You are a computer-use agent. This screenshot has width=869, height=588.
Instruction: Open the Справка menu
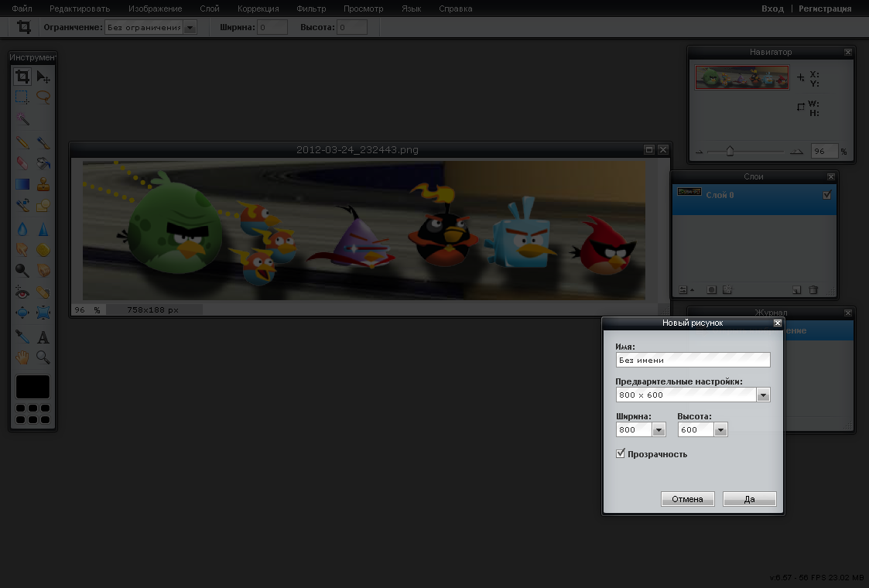click(456, 9)
